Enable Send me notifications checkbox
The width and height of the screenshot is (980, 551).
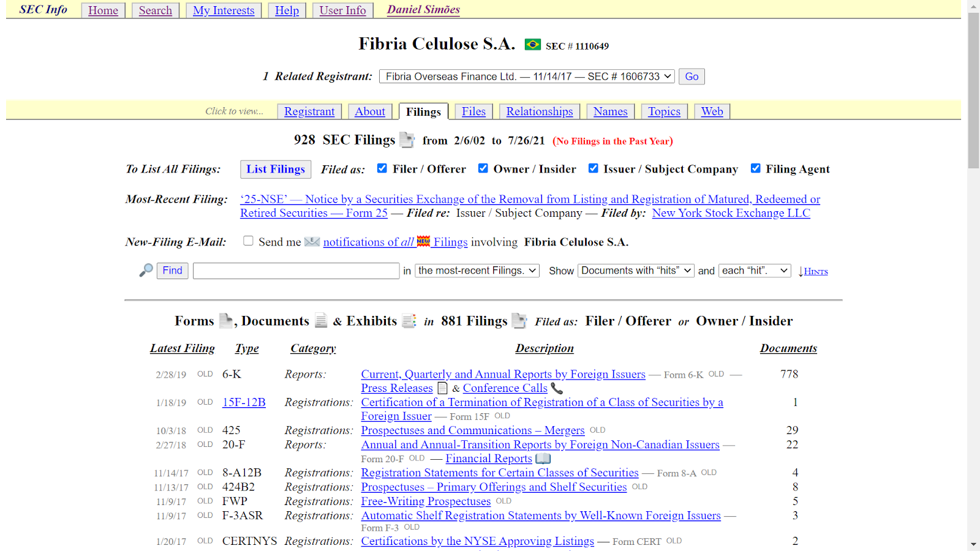coord(248,241)
